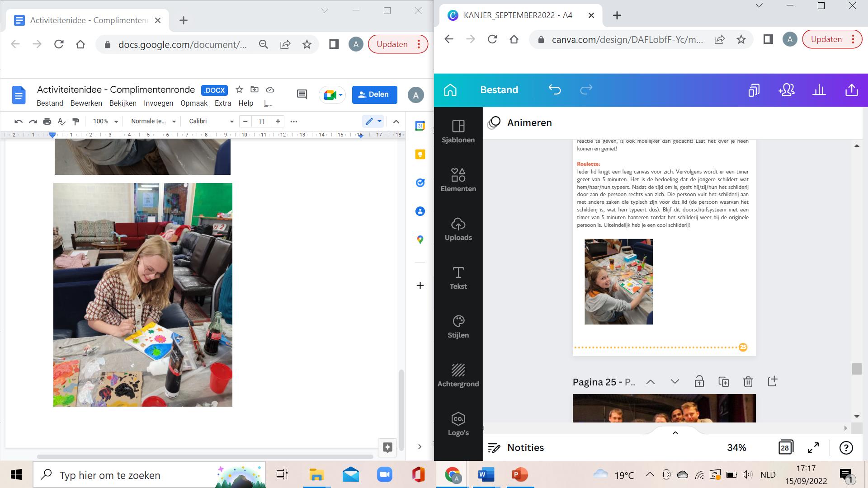
Task: Open Google Keep sidebar icon
Action: pos(420,155)
